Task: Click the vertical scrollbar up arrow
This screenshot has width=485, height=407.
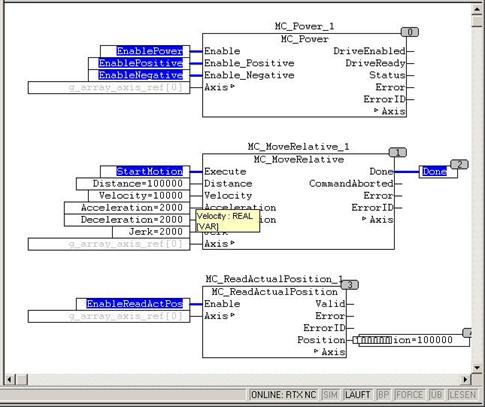Action: pos(477,9)
